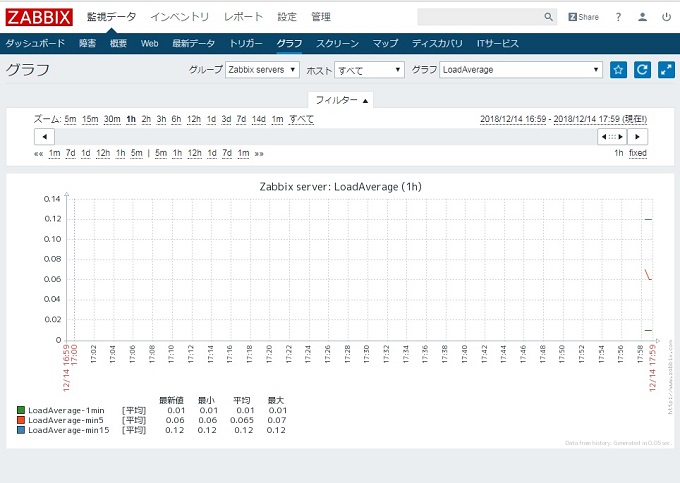The image size is (680, 483).
Task: Click the LoadAverage-min15 legend label
Action: [69, 430]
